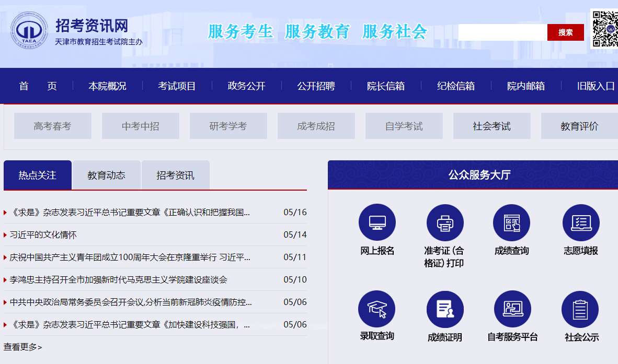Viewport: 618px width, 364px height.
Task: Click the 录取查询 graduation cap icon
Action: pos(376,309)
